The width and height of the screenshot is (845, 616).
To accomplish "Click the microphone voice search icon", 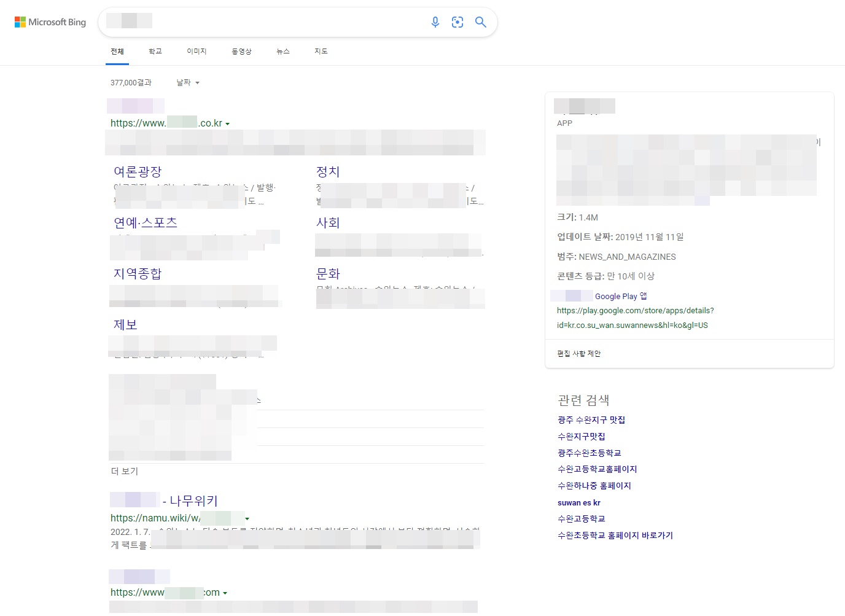I will (435, 22).
